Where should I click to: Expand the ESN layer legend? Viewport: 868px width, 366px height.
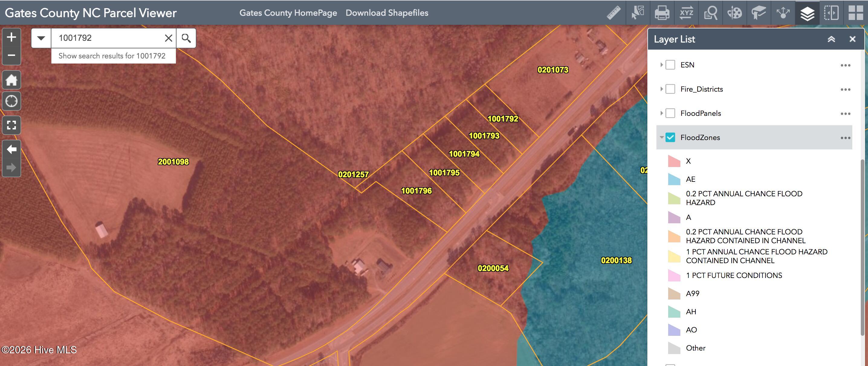click(661, 65)
